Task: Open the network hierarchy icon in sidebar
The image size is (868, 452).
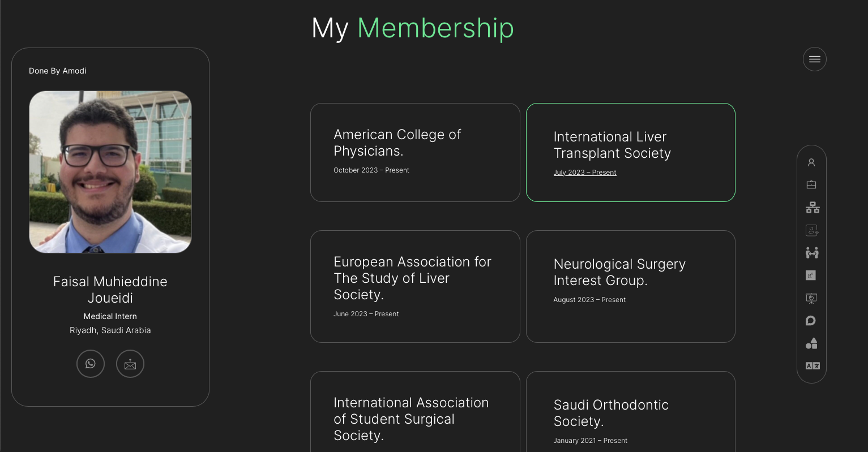Action: point(813,208)
